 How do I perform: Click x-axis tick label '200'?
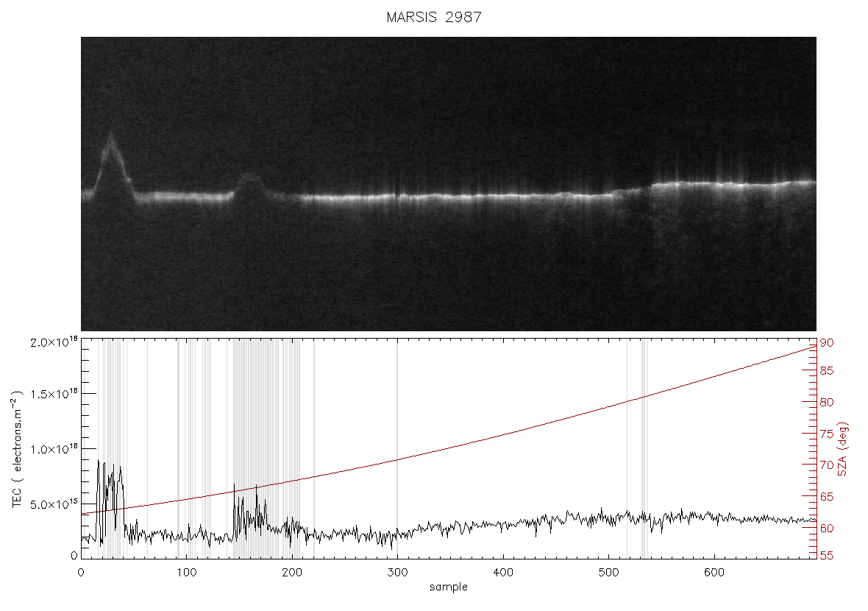point(292,573)
